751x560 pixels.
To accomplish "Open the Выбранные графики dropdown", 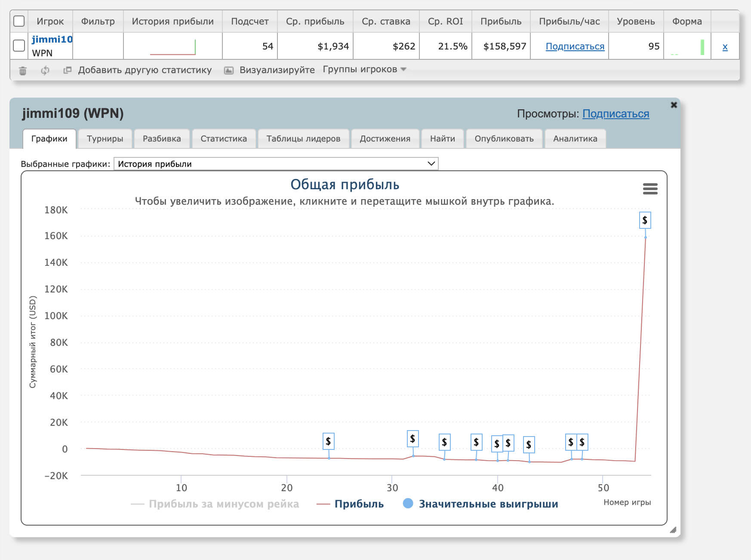I will [x=276, y=164].
